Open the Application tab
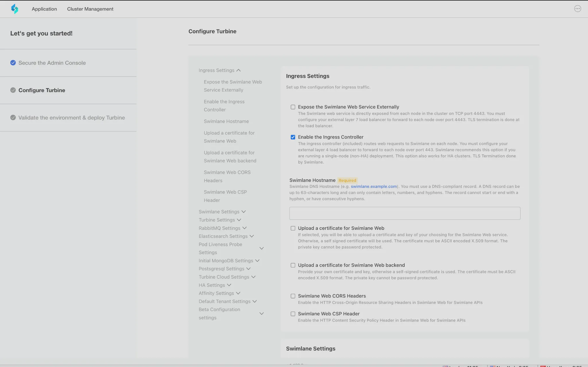This screenshot has height=367, width=588. [44, 9]
